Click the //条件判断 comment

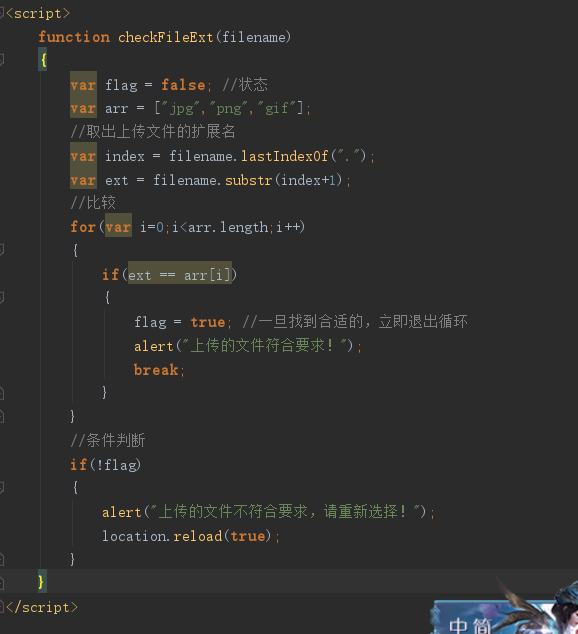(108, 440)
